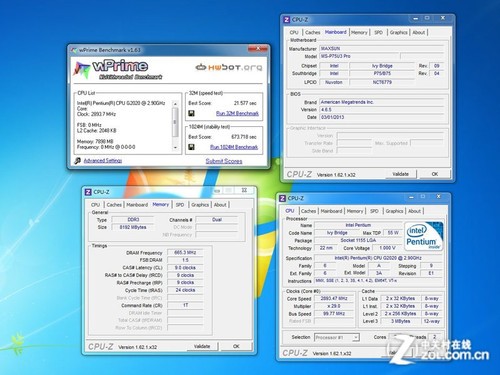This screenshot has height=375, width=500.
Task: Open the Graphics tab in the Memory window
Action: pos(200,205)
